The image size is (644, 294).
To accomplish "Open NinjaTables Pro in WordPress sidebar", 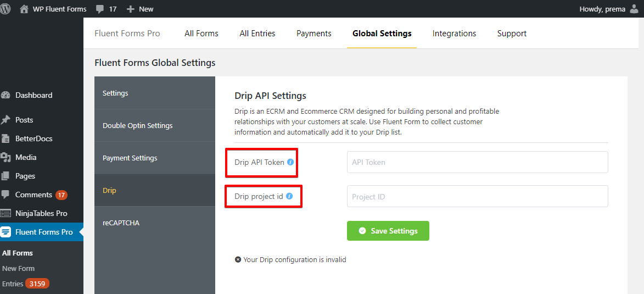I will pyautogui.click(x=42, y=213).
